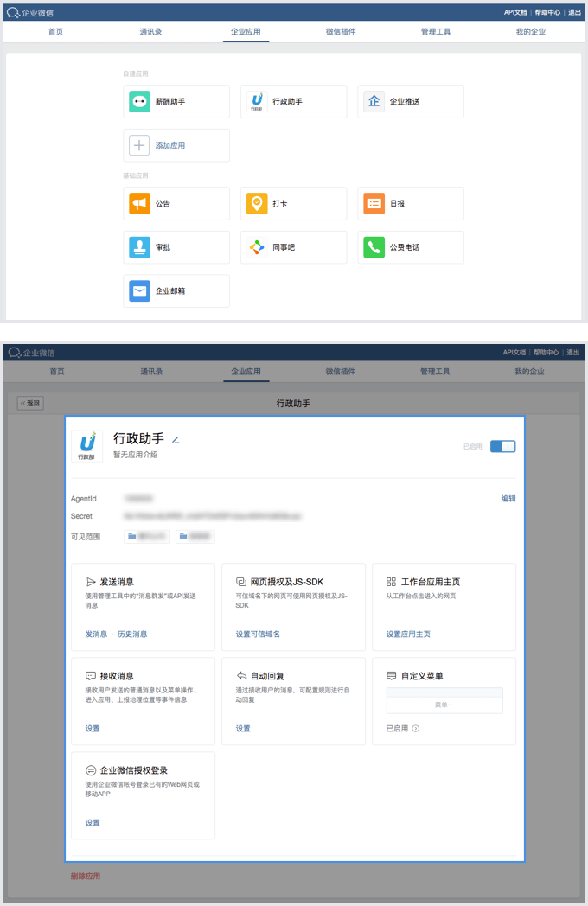Select 企业应用 tab in top window

coord(246,32)
